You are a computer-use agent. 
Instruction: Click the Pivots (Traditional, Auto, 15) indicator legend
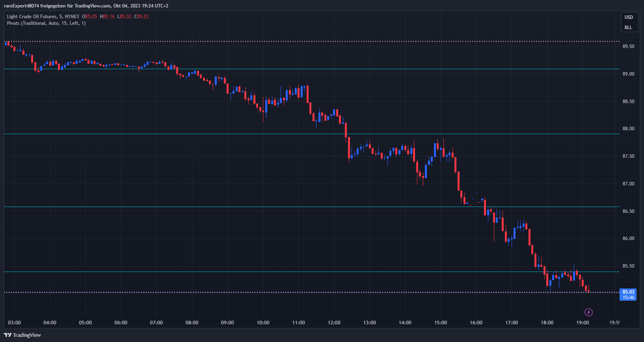46,23
